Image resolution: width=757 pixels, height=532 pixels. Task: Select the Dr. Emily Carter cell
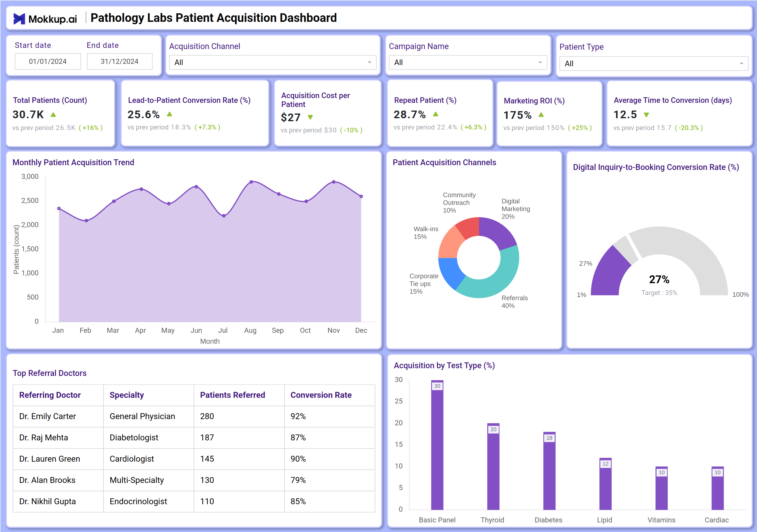tap(58, 416)
